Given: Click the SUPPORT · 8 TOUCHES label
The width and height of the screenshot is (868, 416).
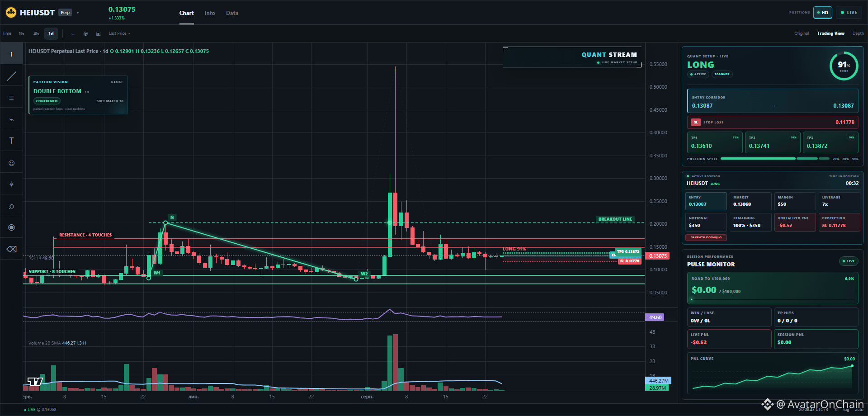Looking at the screenshot, I should pyautogui.click(x=52, y=272).
